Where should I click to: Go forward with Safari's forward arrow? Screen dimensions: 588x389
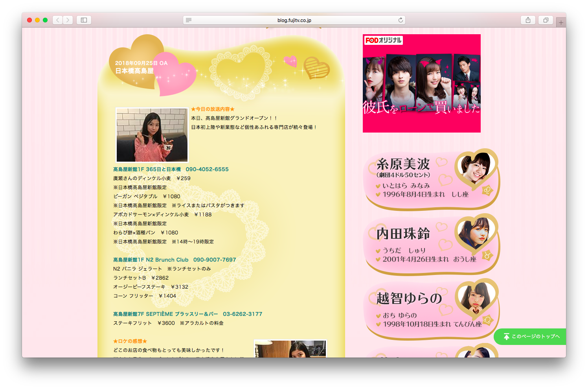tap(68, 20)
